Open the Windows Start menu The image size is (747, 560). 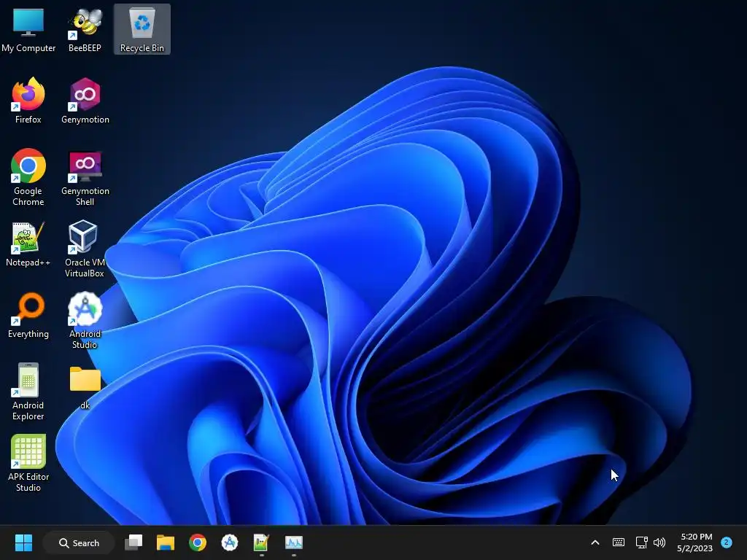(23, 542)
